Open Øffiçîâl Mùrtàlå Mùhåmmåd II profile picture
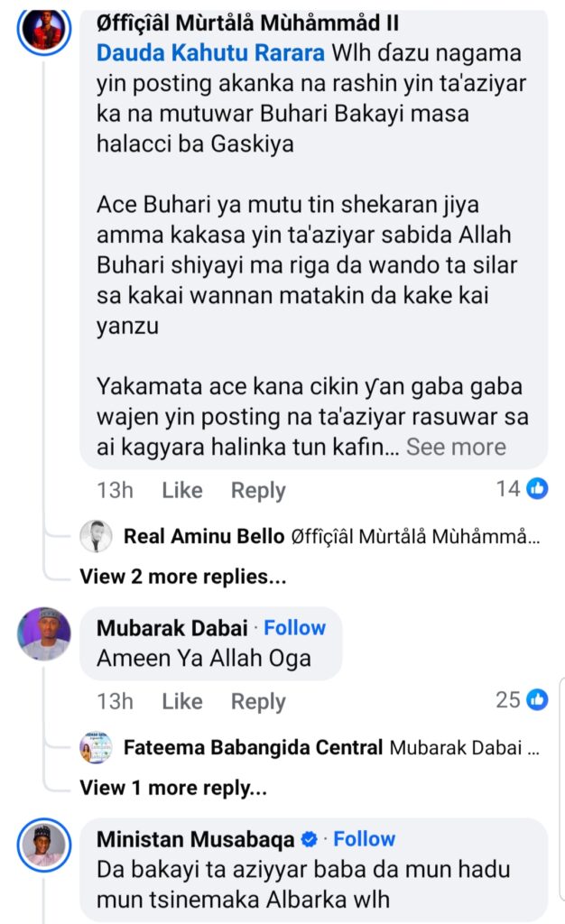 coord(44,30)
